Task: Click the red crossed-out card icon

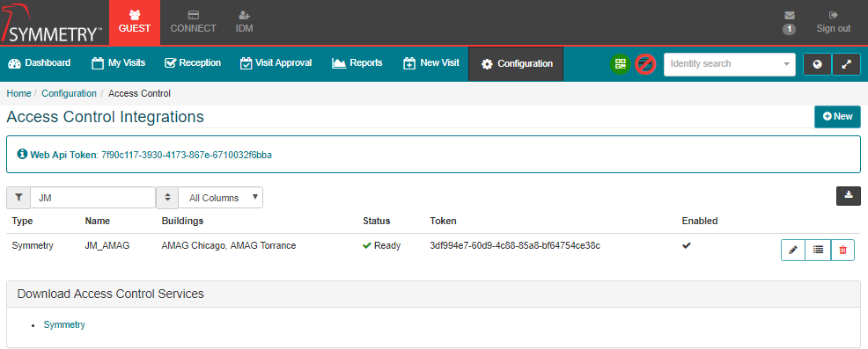Action: tap(645, 64)
